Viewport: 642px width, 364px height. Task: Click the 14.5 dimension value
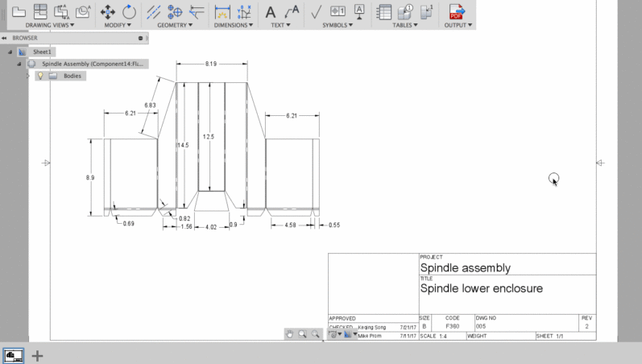[x=183, y=145]
